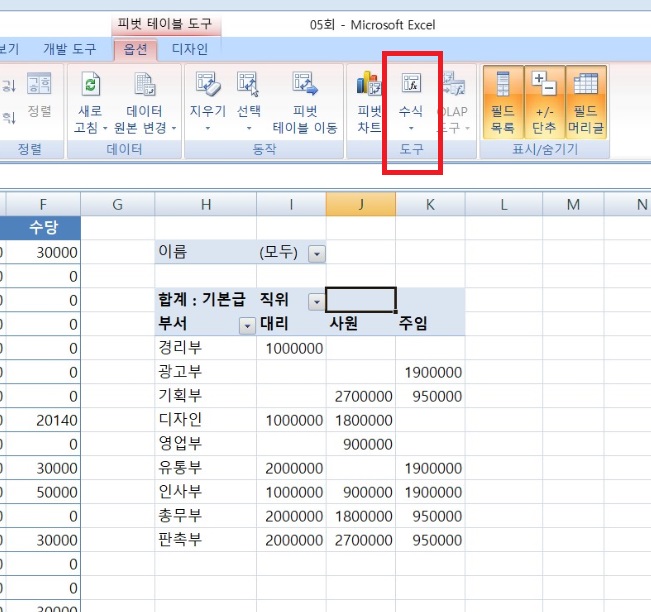
Task: Open the 개발 도구 ribbon tab
Action: [x=70, y=48]
